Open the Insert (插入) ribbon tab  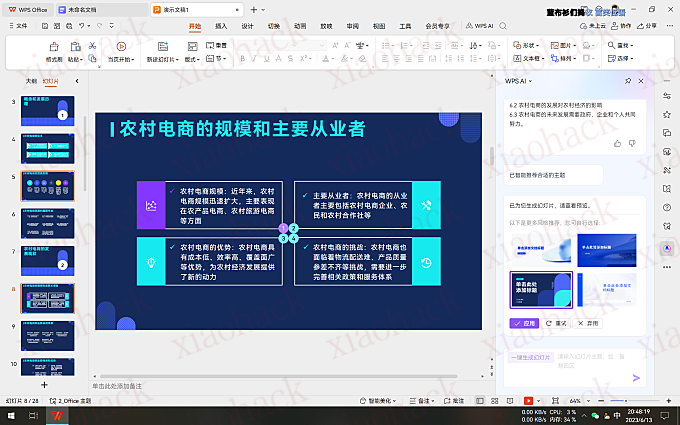(x=221, y=26)
